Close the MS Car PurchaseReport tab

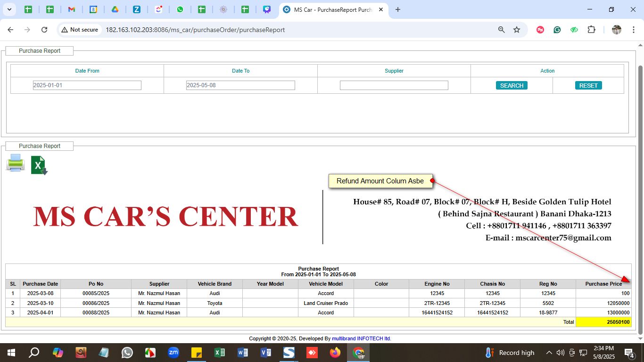(381, 9)
